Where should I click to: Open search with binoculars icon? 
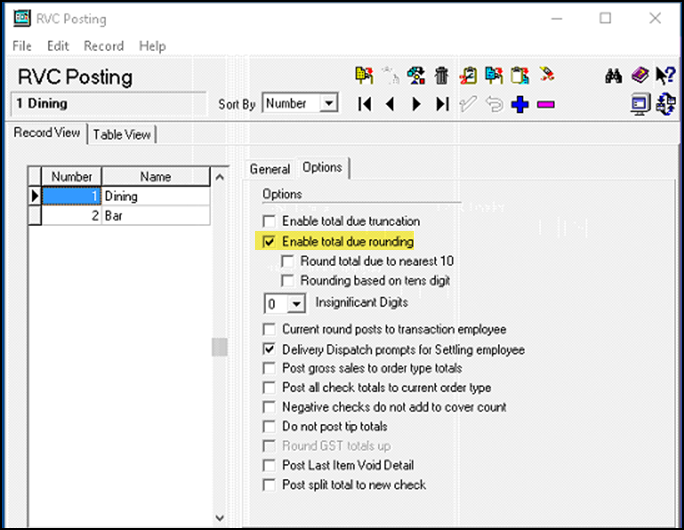[616, 76]
